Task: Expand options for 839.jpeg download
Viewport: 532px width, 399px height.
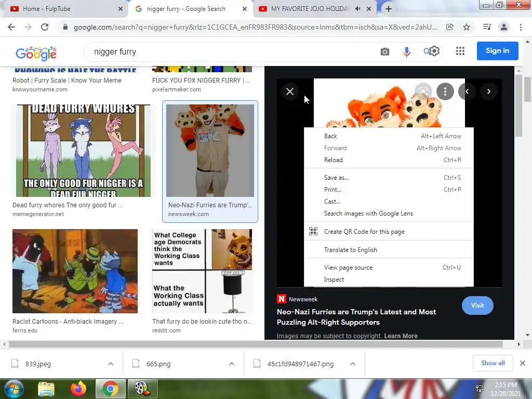Action: pyautogui.click(x=111, y=364)
